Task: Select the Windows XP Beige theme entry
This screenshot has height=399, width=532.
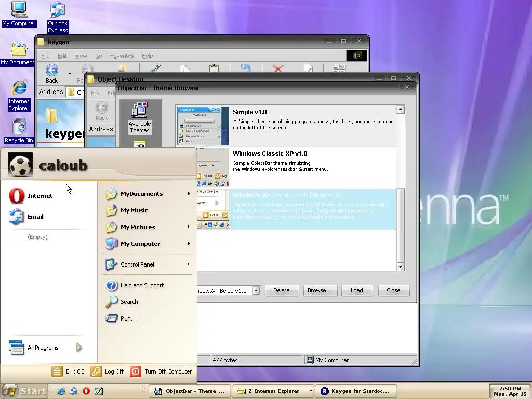Action: [x=297, y=209]
